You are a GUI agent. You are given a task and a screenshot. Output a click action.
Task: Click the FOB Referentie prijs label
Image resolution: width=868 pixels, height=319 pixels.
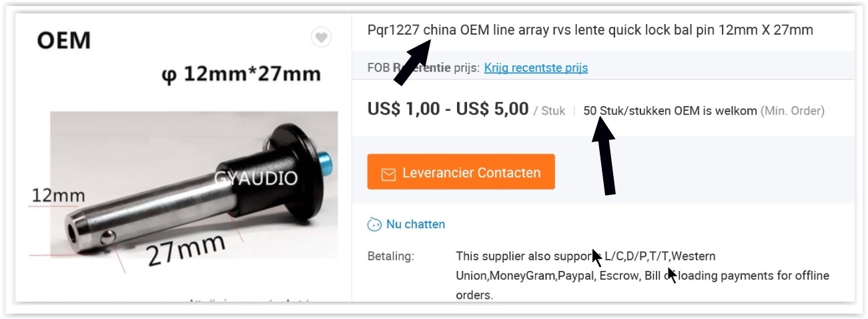[424, 67]
